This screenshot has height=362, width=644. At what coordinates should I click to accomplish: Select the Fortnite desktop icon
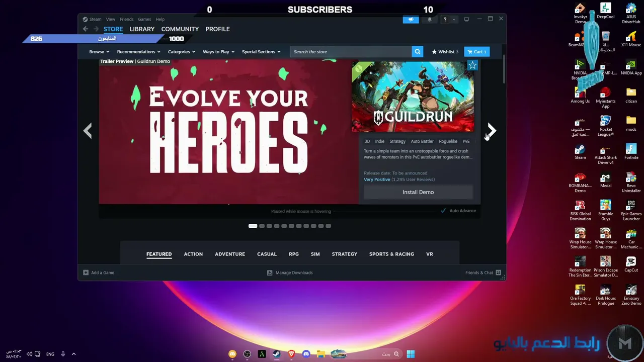pos(631,152)
